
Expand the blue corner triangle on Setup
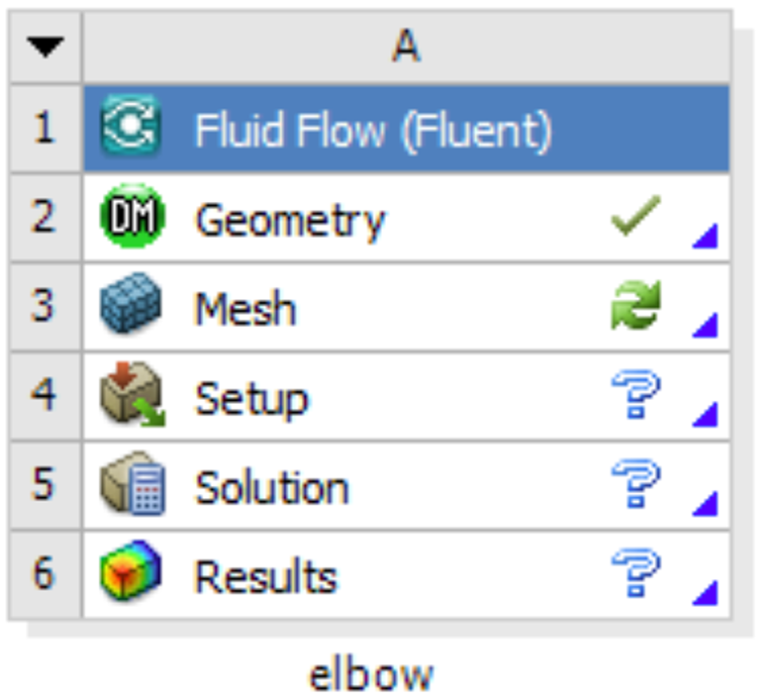(706, 414)
